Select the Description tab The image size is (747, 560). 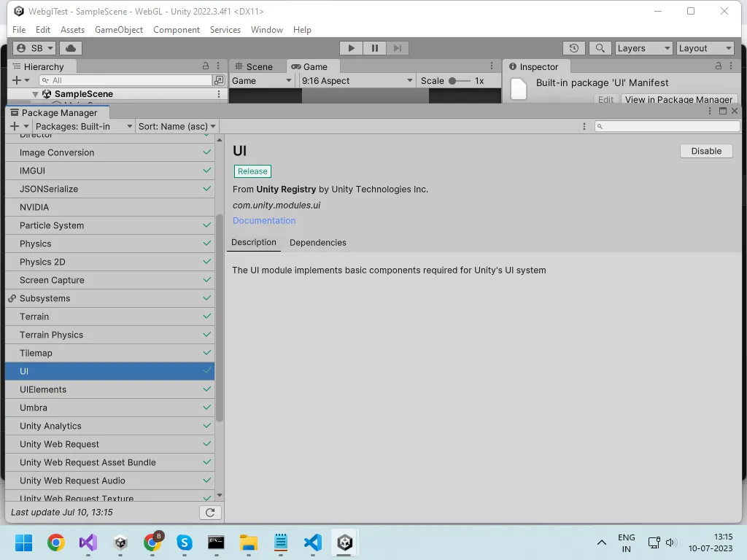pyautogui.click(x=253, y=242)
